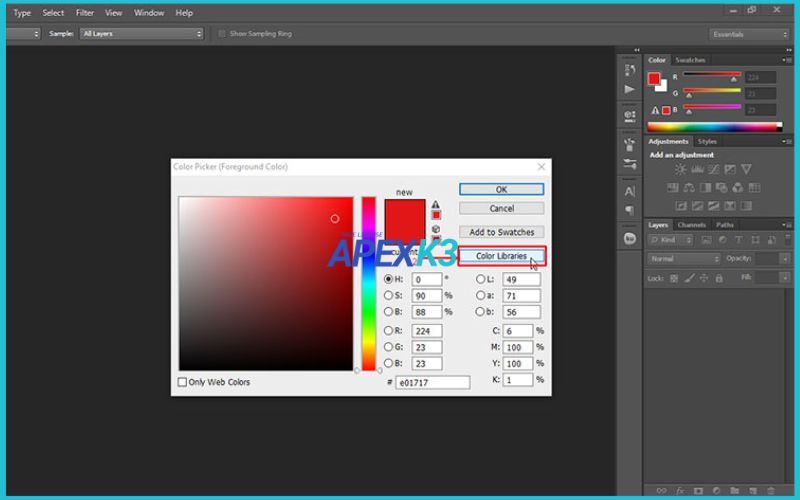Collapse the icon dock with double arrows
This screenshot has height=500, width=800.
tap(637, 50)
